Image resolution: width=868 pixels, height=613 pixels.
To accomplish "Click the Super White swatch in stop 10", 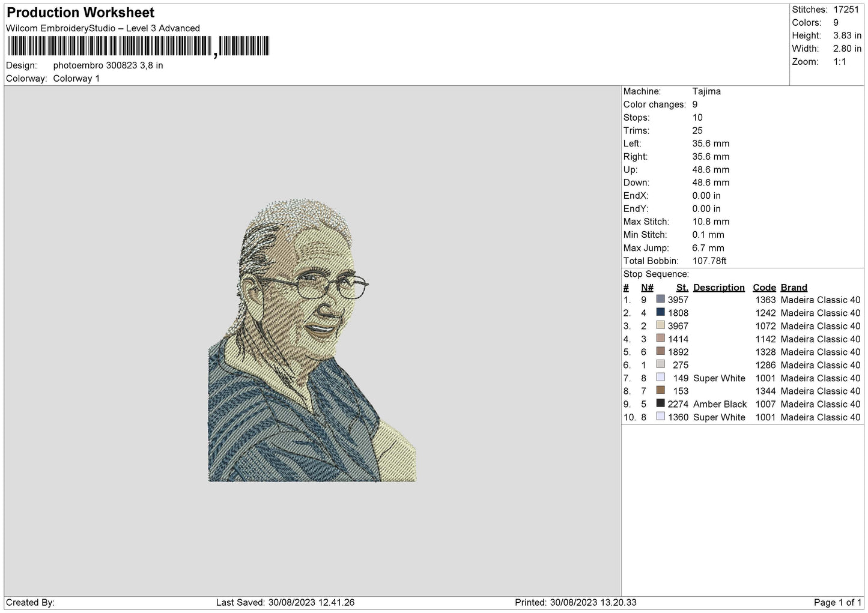I will pyautogui.click(x=661, y=417).
